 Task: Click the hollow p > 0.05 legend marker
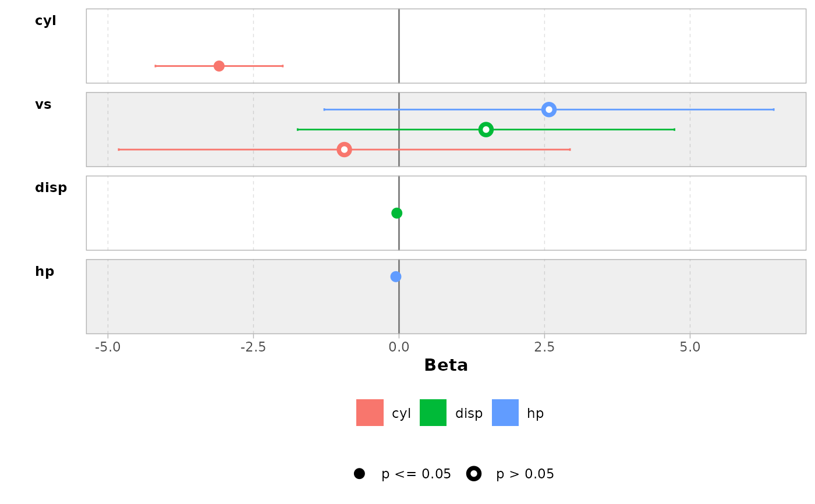pyautogui.click(x=474, y=474)
